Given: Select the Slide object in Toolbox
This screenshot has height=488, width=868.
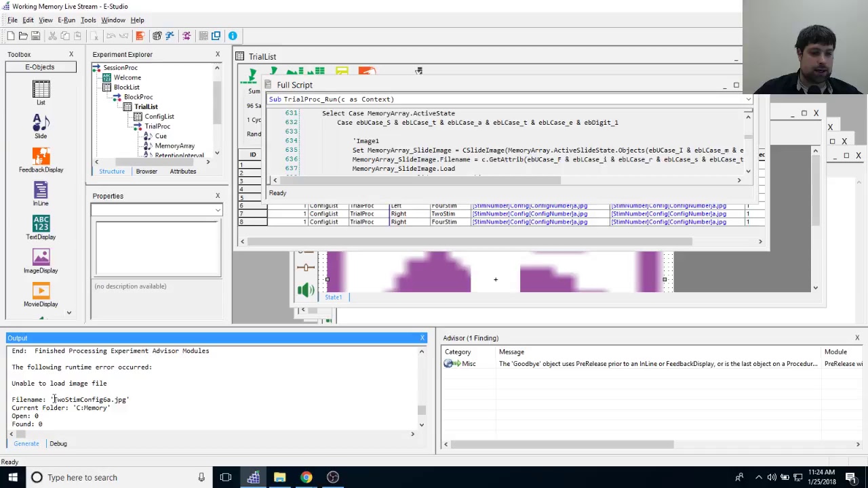Looking at the screenshot, I should coord(41,126).
